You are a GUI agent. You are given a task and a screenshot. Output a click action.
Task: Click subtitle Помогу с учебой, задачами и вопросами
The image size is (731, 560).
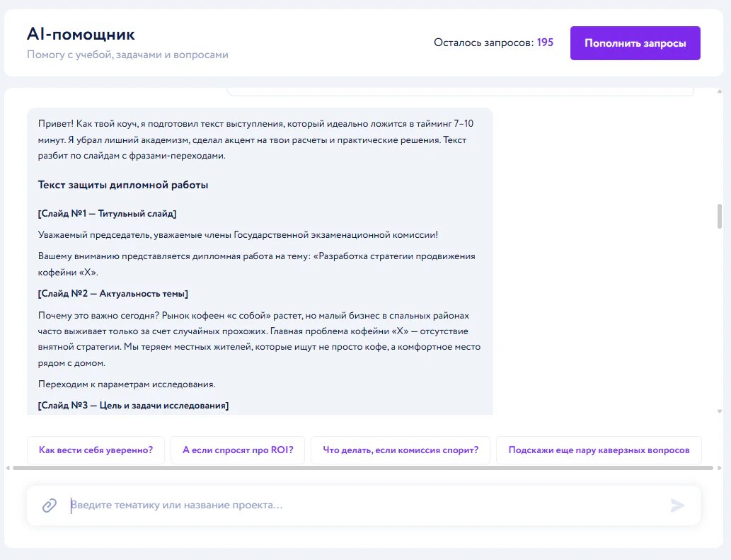coord(128,55)
